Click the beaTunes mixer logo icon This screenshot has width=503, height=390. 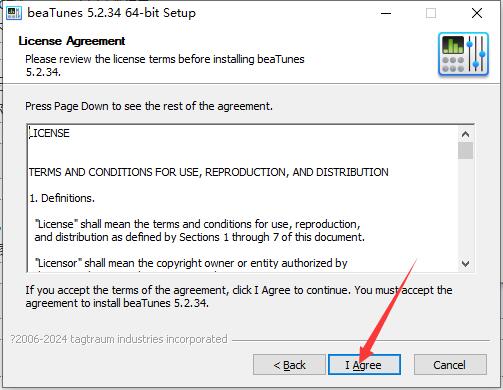pos(463,54)
